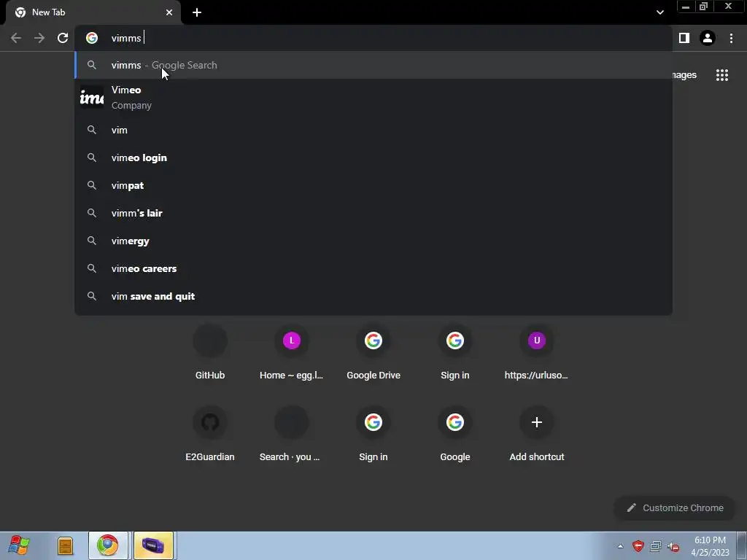The image size is (747, 560).
Task: Open the Sign in shortcut beside Google Drive
Action: coord(455,352)
